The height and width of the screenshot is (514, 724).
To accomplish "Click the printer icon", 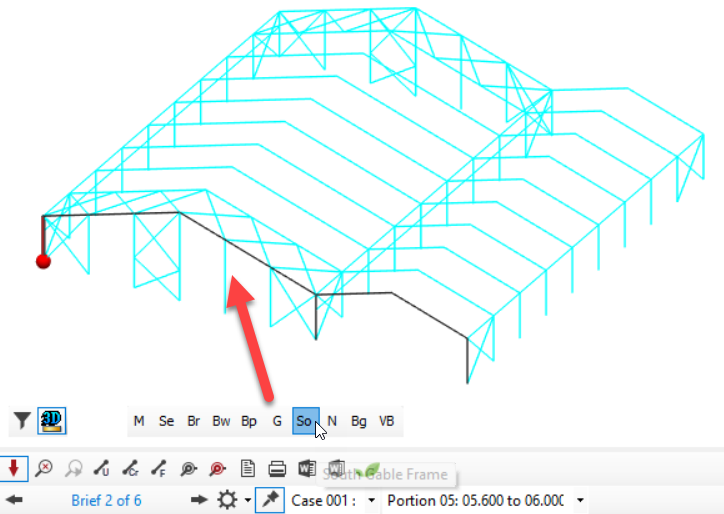I will (x=277, y=469).
